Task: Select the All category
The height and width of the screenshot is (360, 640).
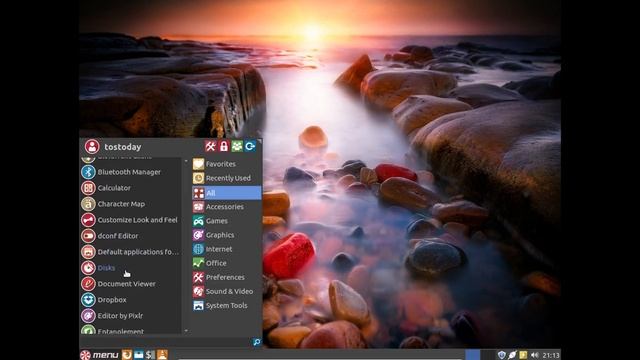Action: [227, 193]
